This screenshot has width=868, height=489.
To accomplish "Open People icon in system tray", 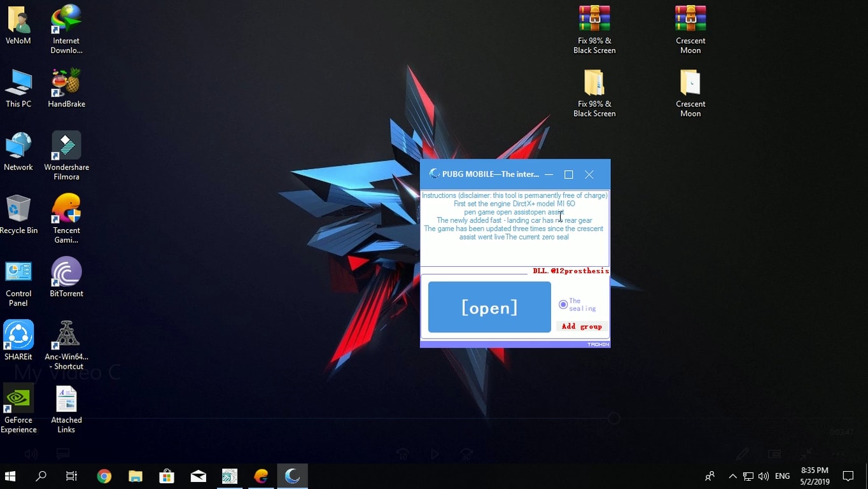I will coord(710,476).
